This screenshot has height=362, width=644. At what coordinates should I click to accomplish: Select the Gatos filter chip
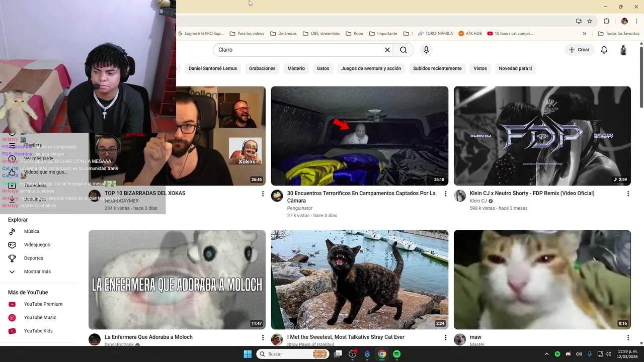pos(323,68)
